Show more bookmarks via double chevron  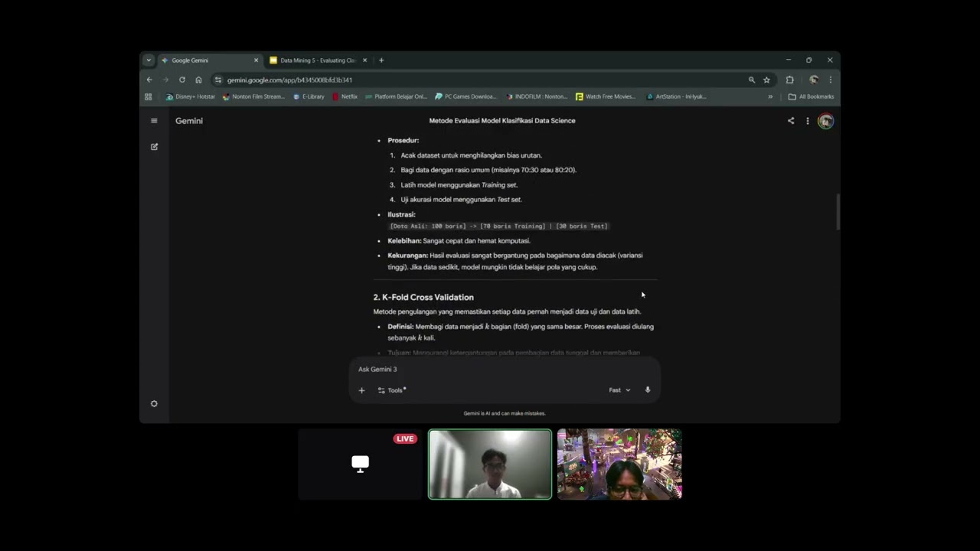(x=770, y=96)
